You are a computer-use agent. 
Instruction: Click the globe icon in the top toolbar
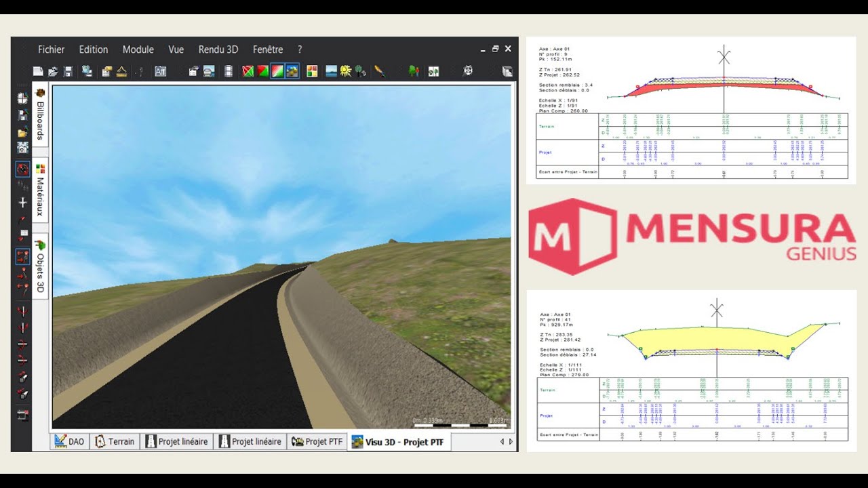coord(87,71)
